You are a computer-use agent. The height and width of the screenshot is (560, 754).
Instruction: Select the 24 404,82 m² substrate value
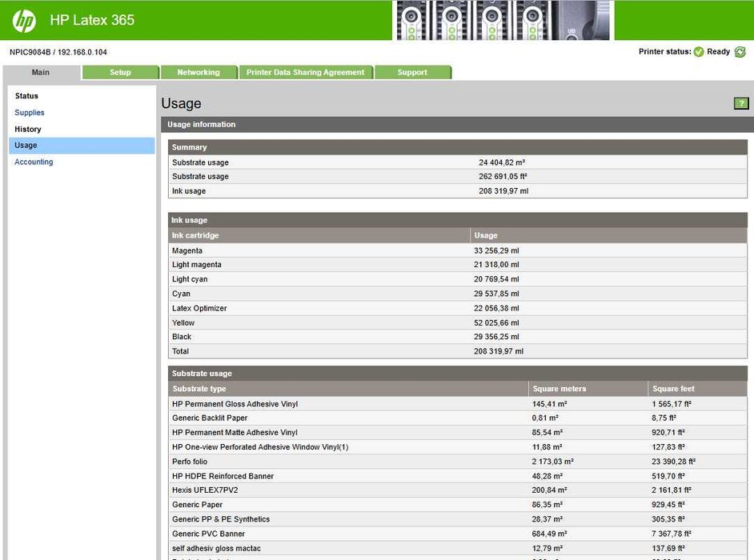502,162
